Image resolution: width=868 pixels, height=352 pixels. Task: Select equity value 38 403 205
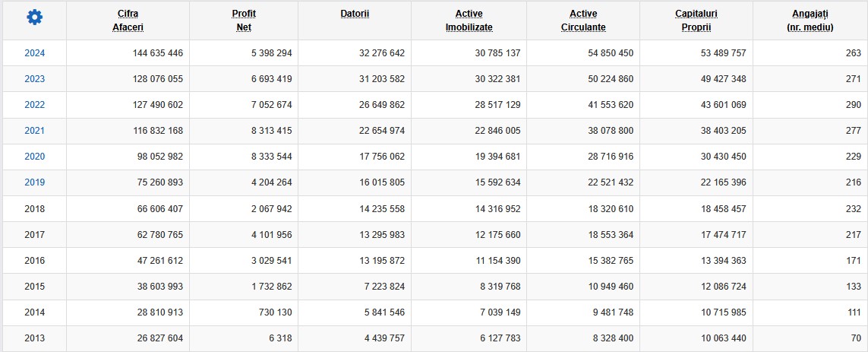pyautogui.click(x=724, y=131)
